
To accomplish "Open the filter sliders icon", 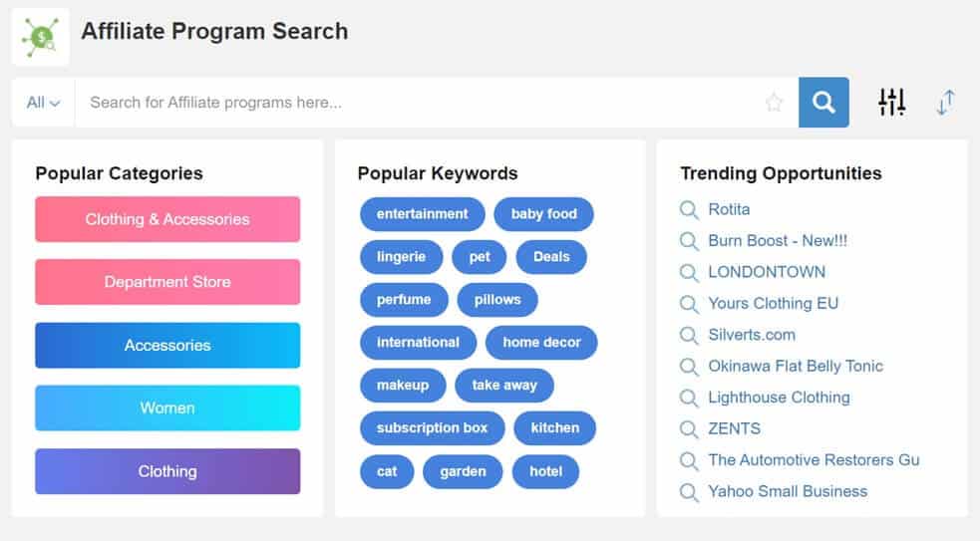I will pos(891,103).
